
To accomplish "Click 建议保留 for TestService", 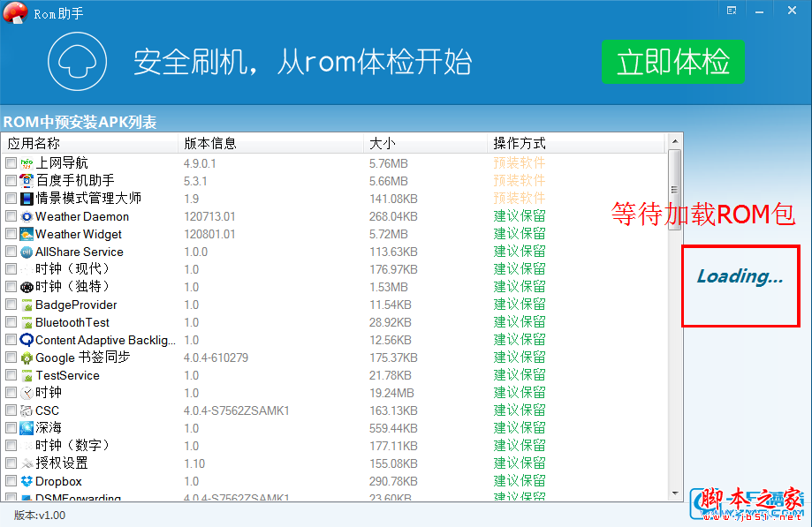I will point(520,375).
